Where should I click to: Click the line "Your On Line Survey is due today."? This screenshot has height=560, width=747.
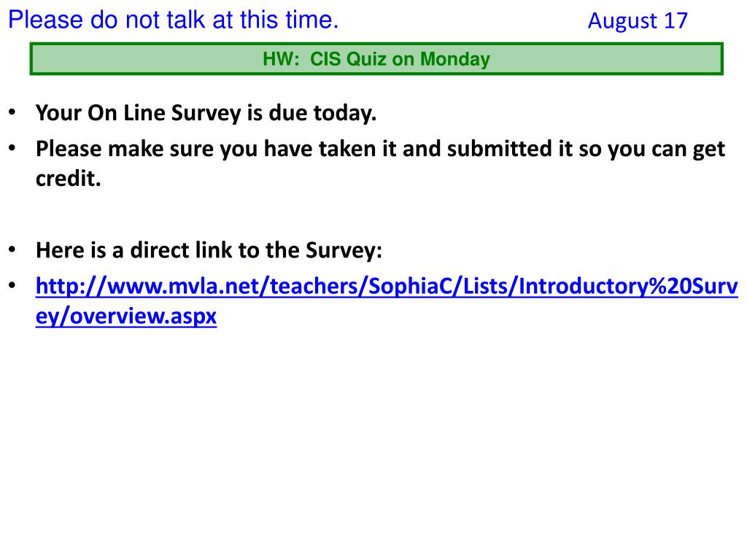tap(206, 113)
